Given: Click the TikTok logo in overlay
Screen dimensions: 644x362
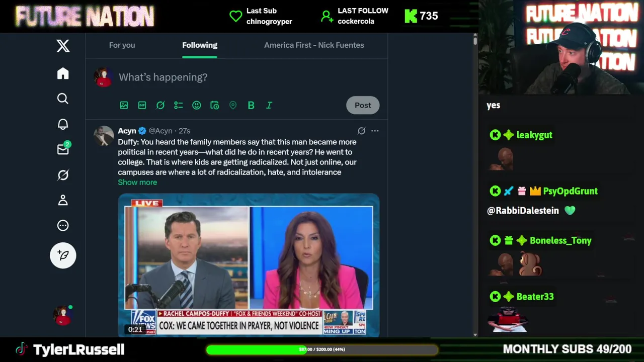Looking at the screenshot, I should click(x=21, y=349).
